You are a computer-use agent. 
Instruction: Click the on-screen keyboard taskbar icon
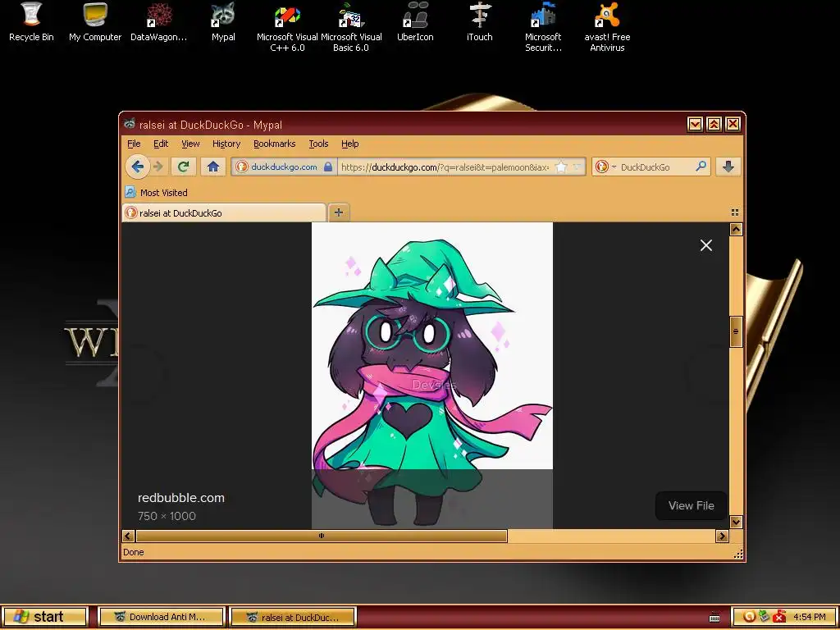tap(714, 617)
